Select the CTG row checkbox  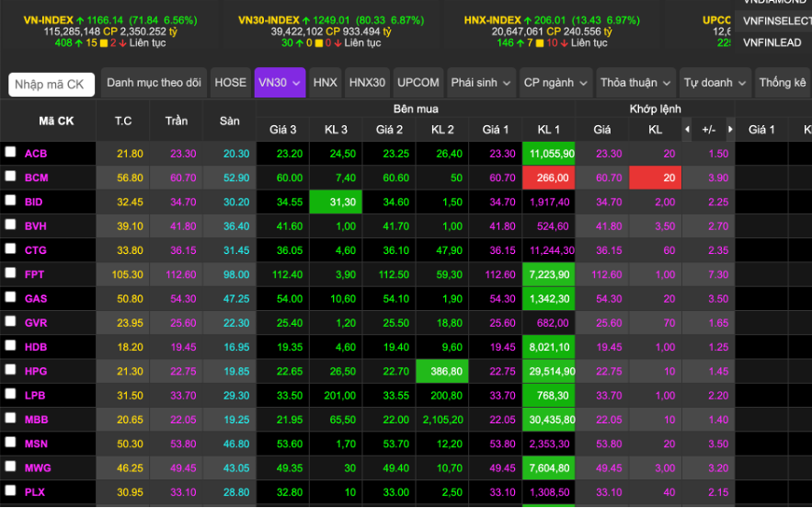click(x=10, y=248)
